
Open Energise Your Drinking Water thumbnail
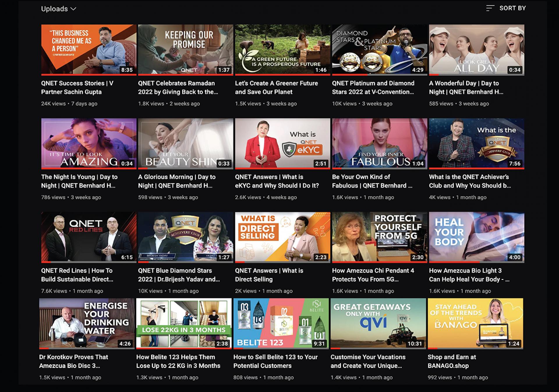point(87,324)
